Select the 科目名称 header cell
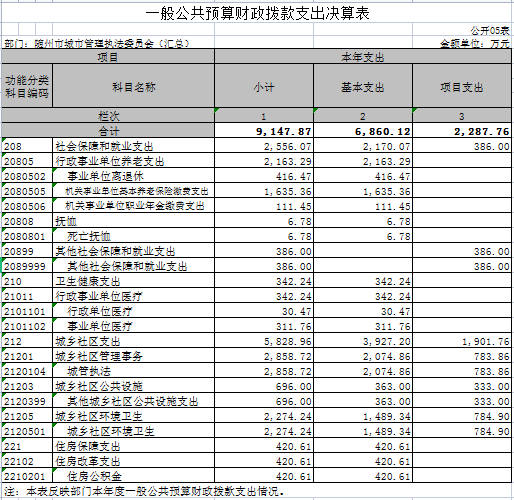The width and height of the screenshot is (514, 500). click(x=133, y=87)
